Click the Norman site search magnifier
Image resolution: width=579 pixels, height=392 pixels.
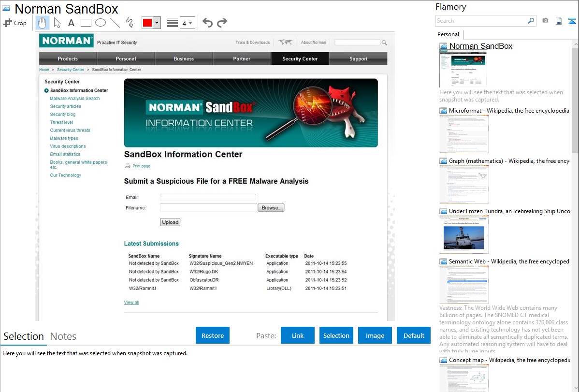pyautogui.click(x=384, y=43)
